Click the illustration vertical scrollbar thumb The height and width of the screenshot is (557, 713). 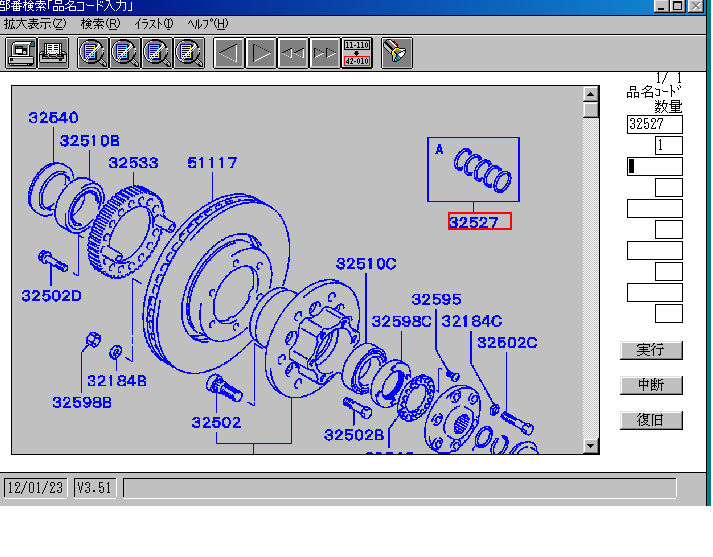(x=591, y=110)
